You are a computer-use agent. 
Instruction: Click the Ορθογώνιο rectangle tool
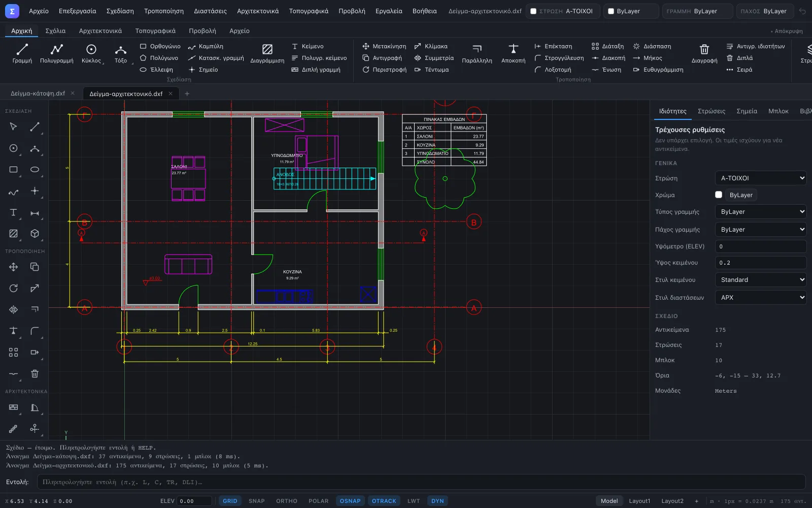tap(160, 46)
